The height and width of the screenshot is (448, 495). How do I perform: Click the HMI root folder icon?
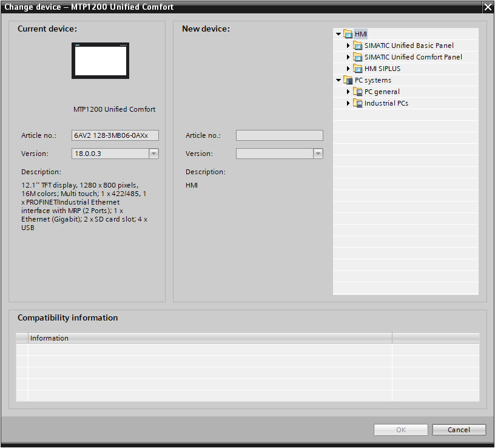[348, 34]
